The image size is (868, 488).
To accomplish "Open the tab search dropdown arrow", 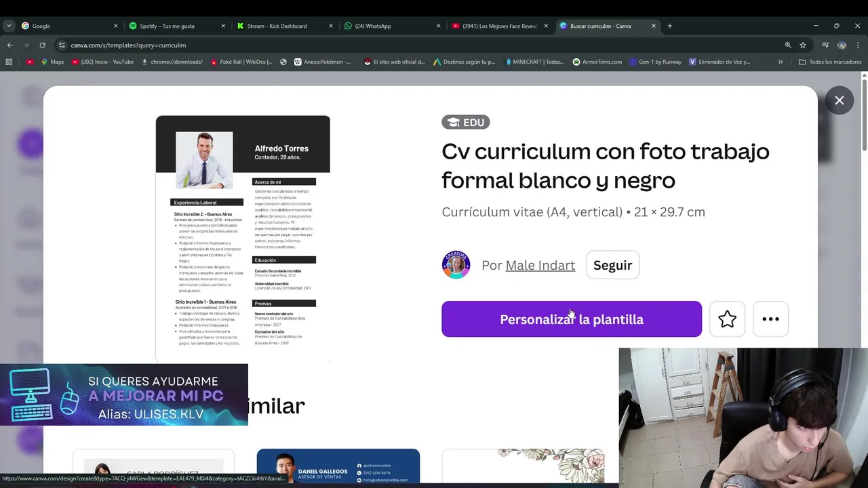I will click(x=8, y=26).
